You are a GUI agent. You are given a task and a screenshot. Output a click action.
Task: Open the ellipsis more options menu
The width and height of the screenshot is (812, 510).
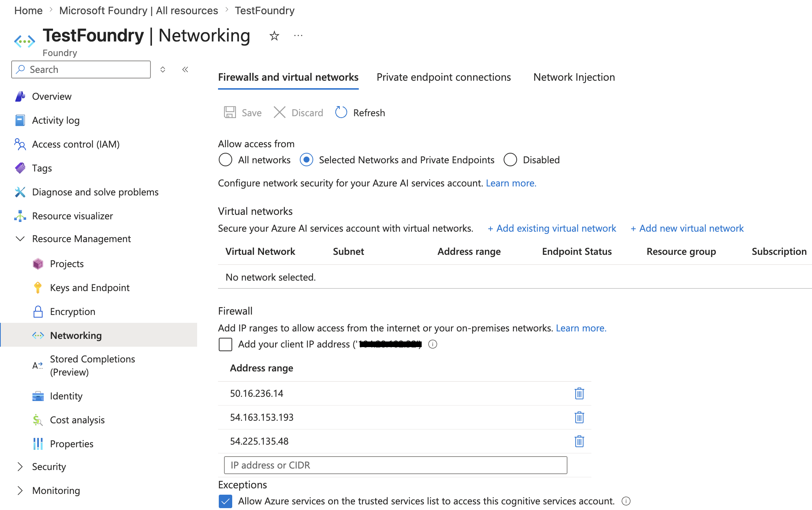(x=298, y=36)
